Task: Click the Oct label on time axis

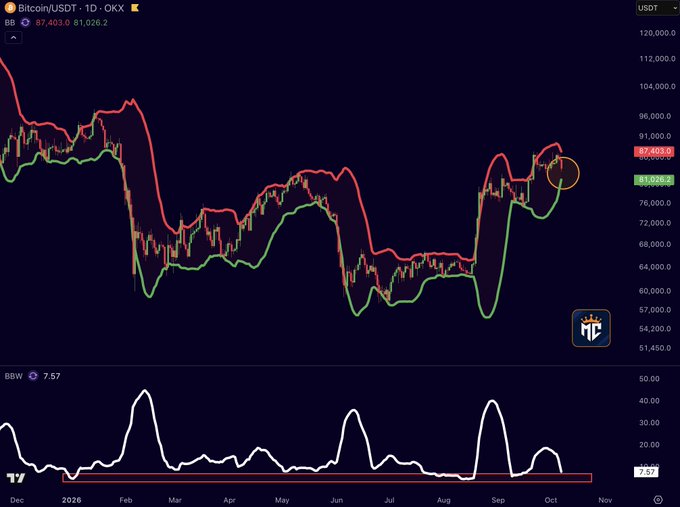Action: (x=551, y=500)
